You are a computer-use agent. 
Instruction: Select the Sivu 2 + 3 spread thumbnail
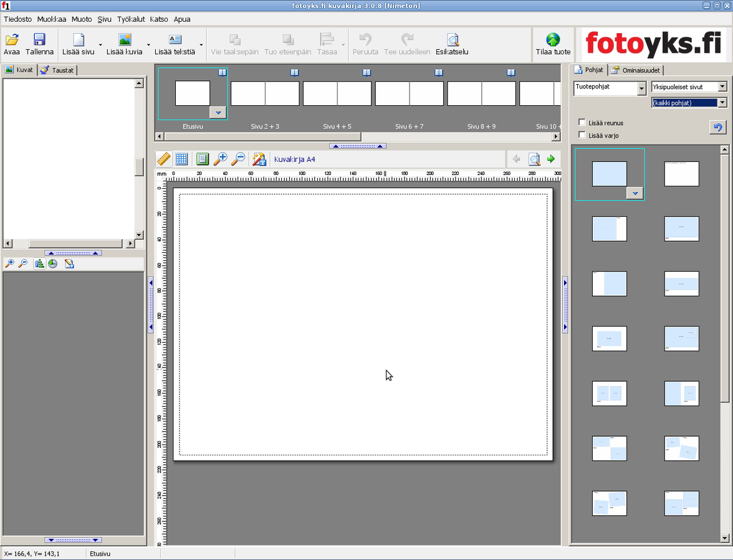(x=265, y=94)
